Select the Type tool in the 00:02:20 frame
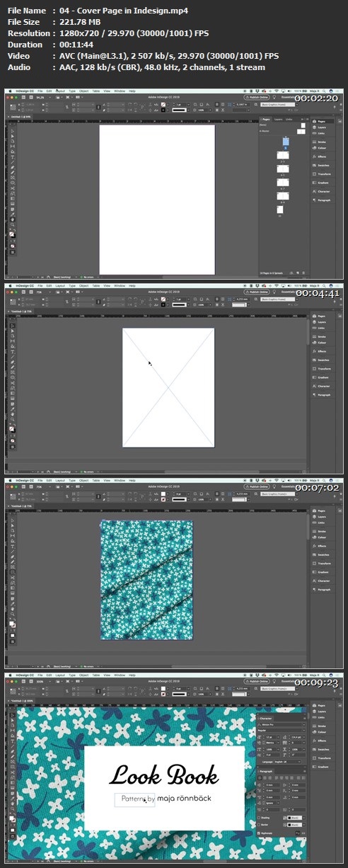Screen dimensions: 348x868 pos(13,156)
